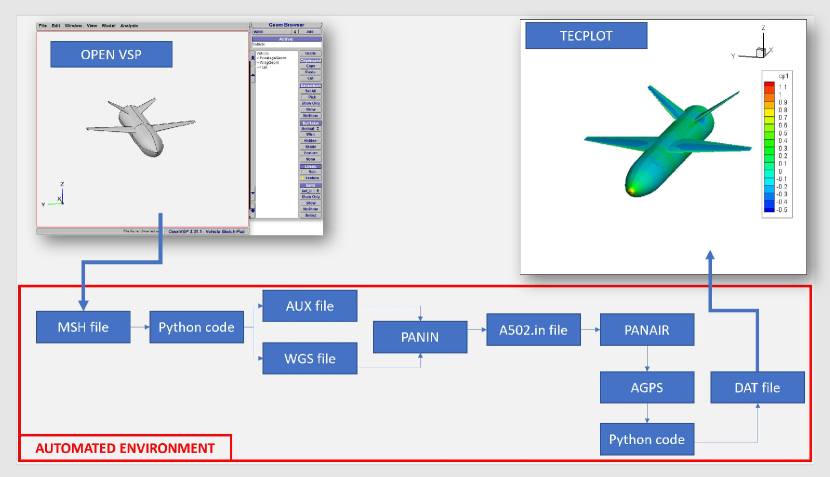This screenshot has width=830, height=477.
Task: Select WingGeom in the geometry tree
Action: pyautogui.click(x=268, y=62)
